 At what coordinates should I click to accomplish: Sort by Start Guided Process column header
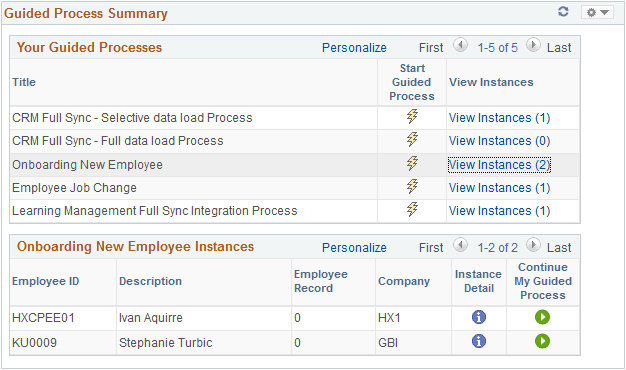412,82
